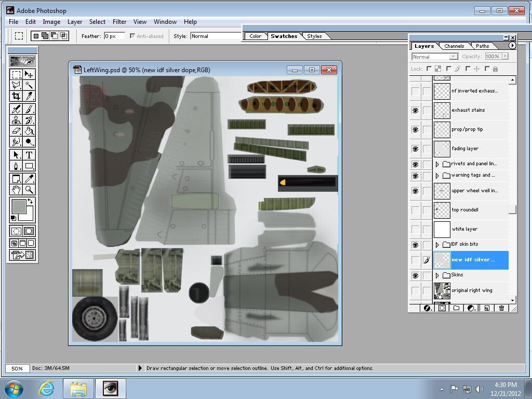Open the Swatches palette tab
This screenshot has width=532, height=399.
point(284,36)
